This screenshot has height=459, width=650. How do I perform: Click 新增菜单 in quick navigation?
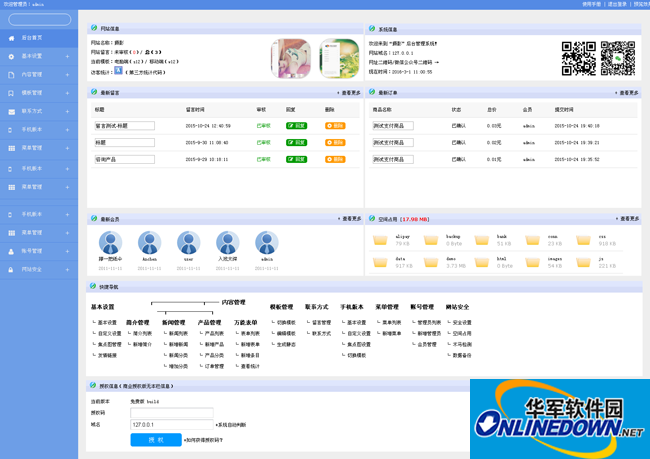click(x=392, y=333)
